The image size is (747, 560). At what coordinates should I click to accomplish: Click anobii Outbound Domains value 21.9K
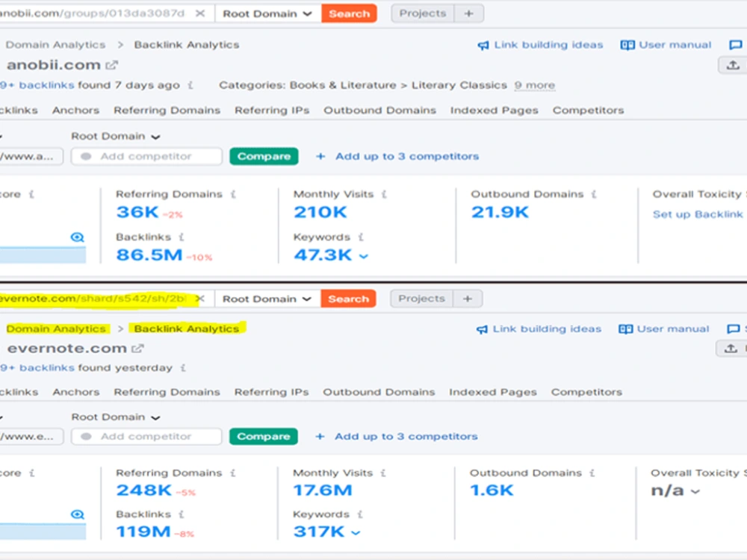pyautogui.click(x=500, y=212)
